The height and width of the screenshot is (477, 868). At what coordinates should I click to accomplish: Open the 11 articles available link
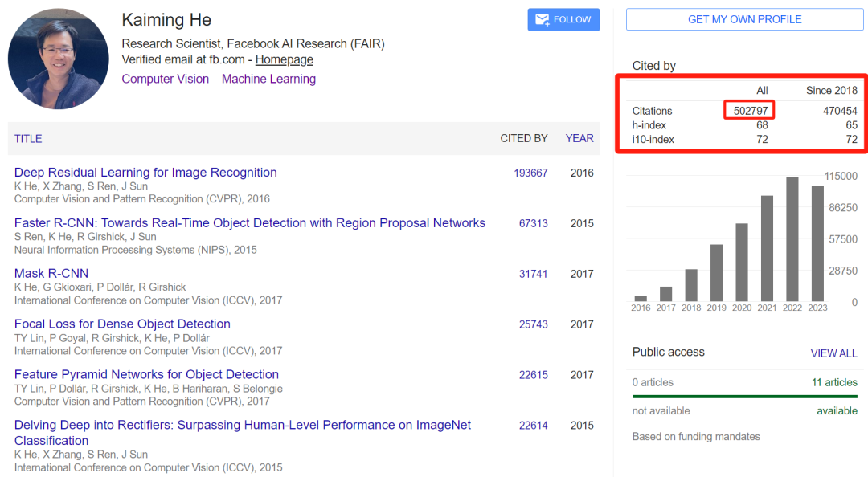click(x=834, y=382)
